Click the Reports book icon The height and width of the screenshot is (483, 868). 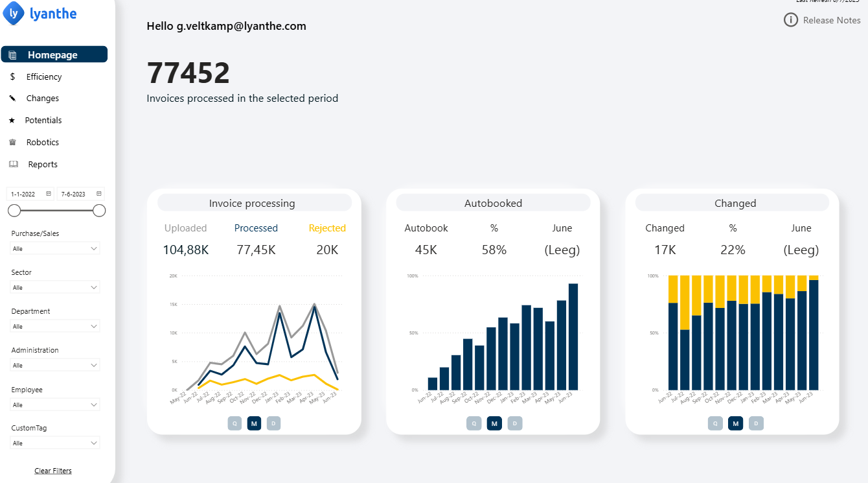click(14, 164)
